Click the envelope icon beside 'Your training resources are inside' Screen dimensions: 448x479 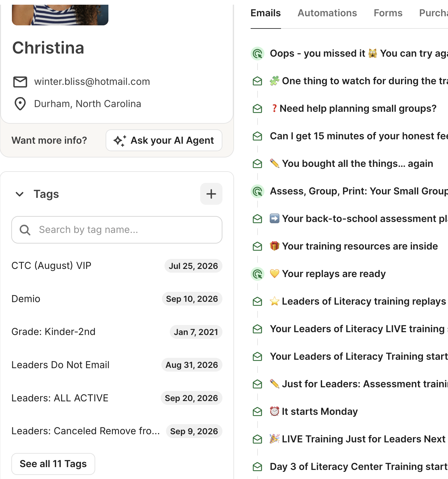click(258, 246)
